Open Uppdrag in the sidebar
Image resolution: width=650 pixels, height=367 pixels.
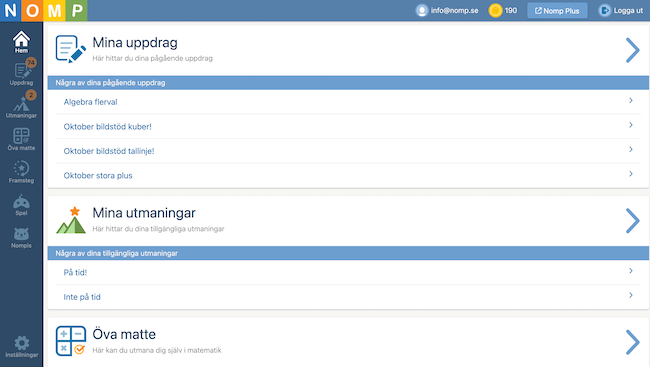point(21,74)
